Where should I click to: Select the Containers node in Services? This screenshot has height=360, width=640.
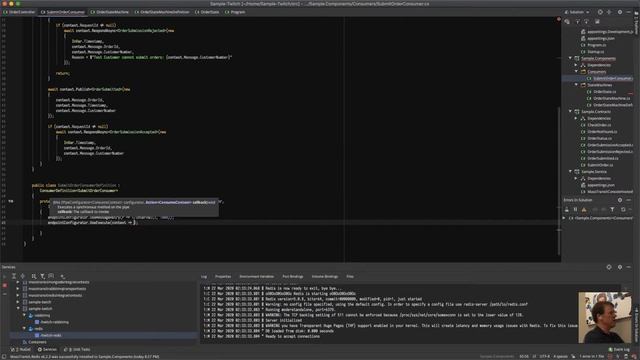(34, 342)
